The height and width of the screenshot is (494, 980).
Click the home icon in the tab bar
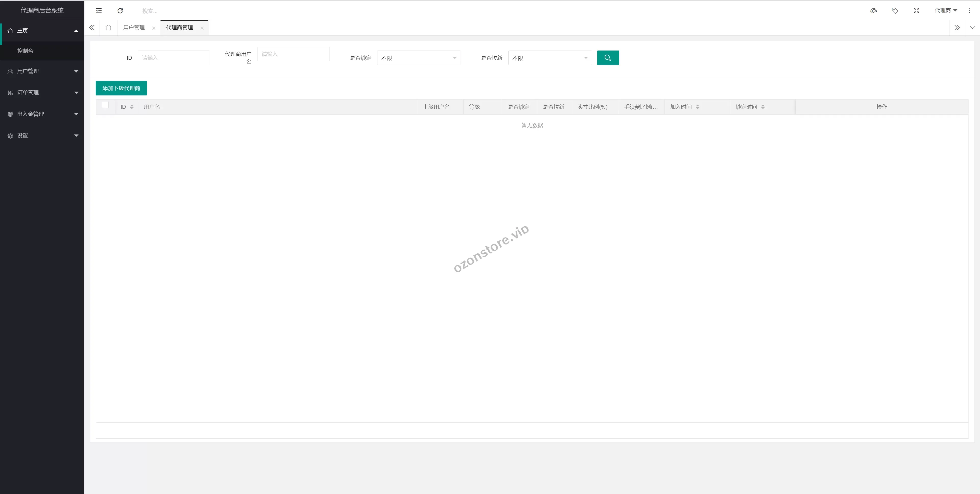pos(108,27)
